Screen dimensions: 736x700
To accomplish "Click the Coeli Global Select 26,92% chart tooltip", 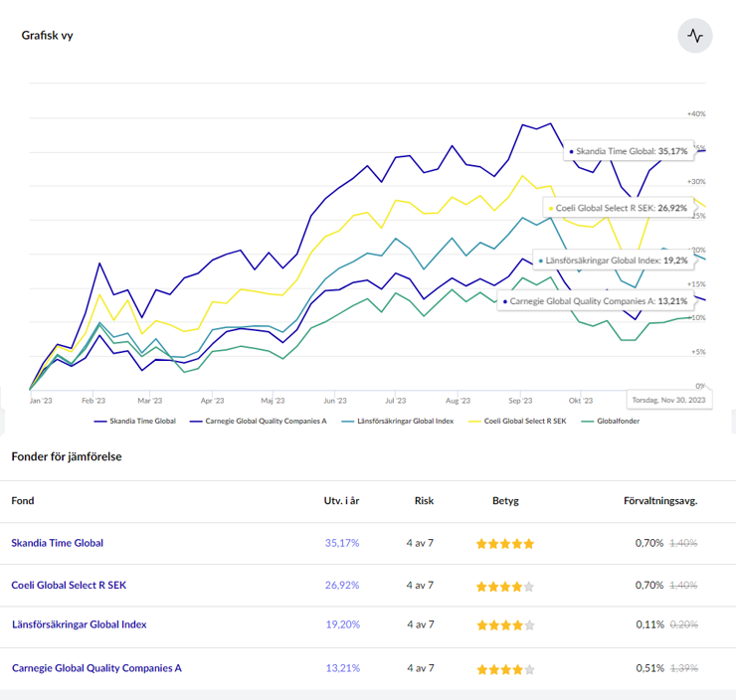I will [619, 208].
